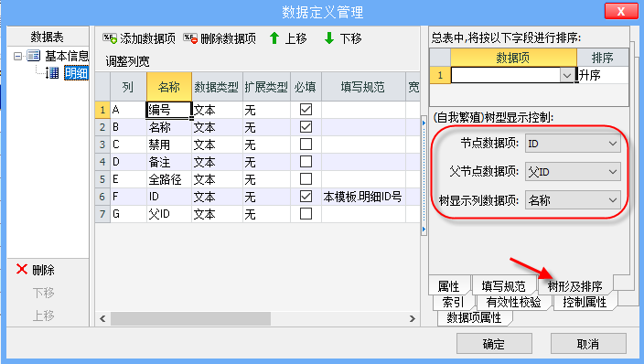Click the green 上移 up arrow
Screen dimensions: 644x364
274,38
